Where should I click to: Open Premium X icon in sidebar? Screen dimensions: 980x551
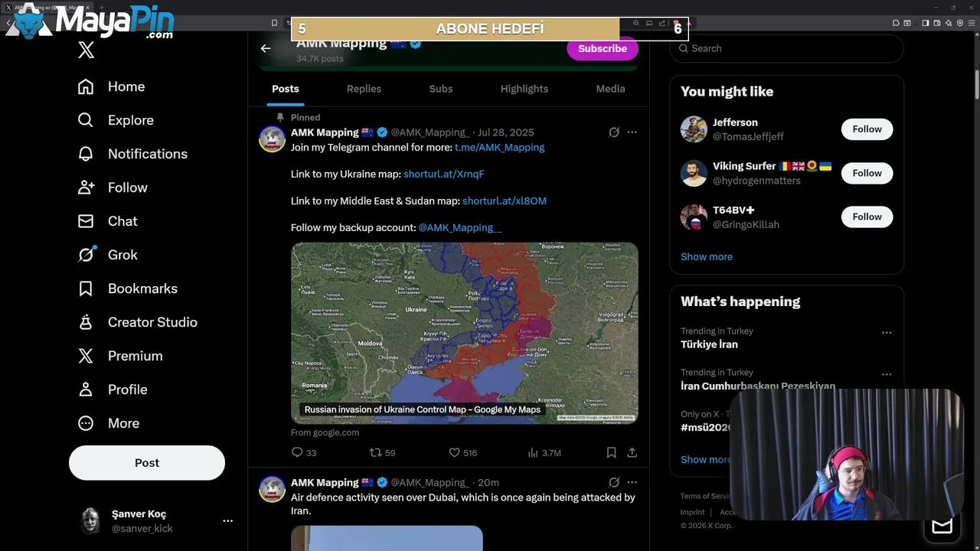[86, 356]
